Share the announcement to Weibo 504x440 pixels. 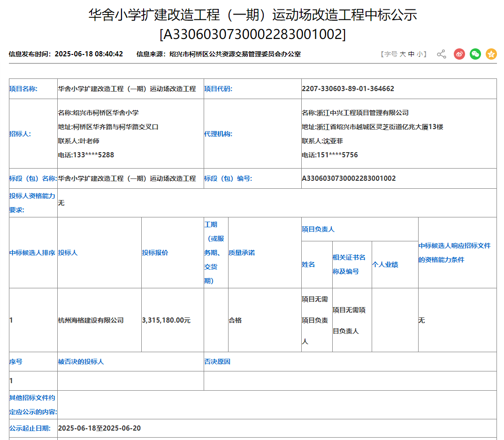click(x=458, y=54)
